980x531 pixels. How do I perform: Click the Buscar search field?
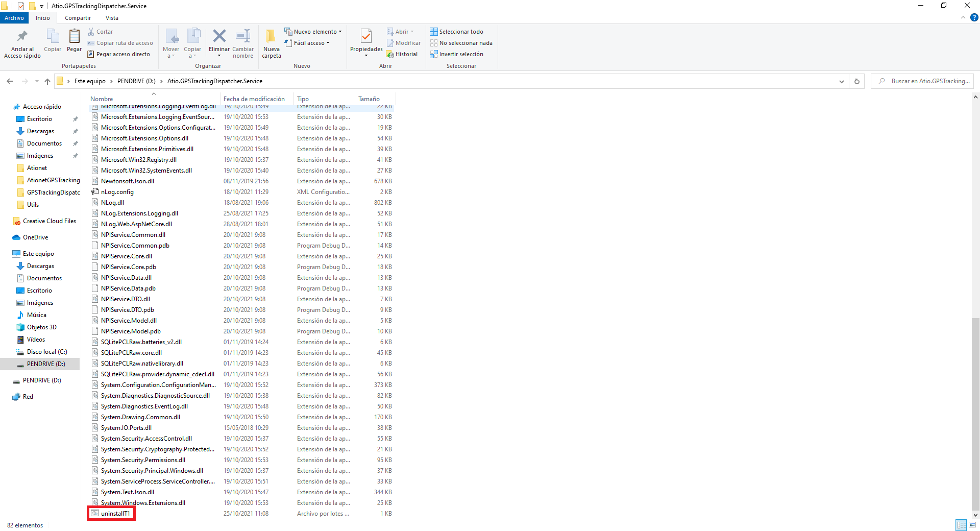tap(922, 81)
